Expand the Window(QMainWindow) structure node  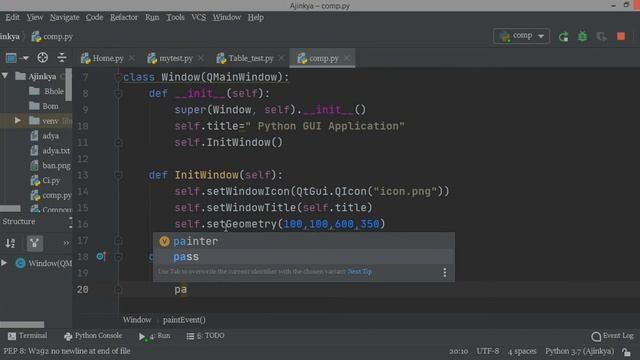click(x=4, y=263)
